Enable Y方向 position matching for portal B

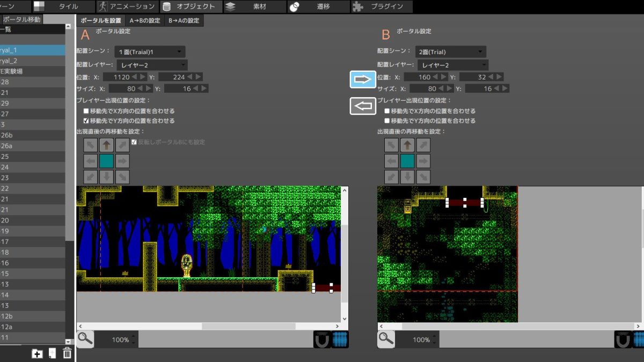(x=387, y=121)
